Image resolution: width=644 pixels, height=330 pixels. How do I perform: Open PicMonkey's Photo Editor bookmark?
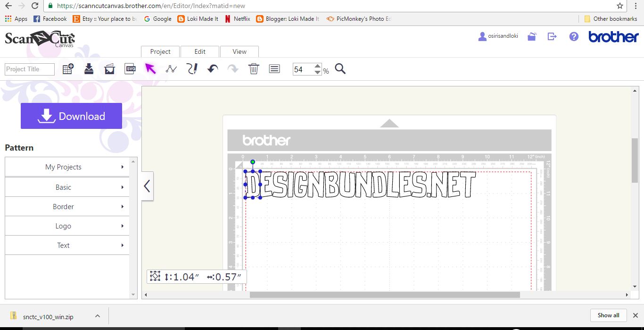[x=359, y=19]
